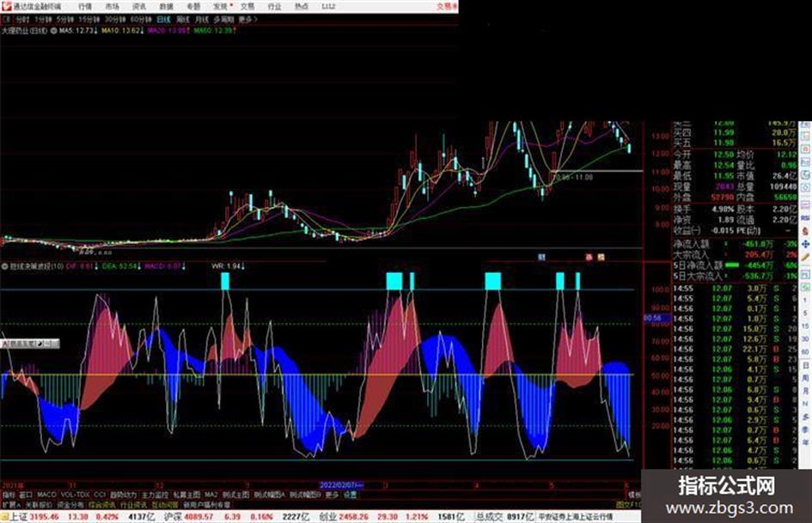Switch to 30分钟 period

[115, 19]
